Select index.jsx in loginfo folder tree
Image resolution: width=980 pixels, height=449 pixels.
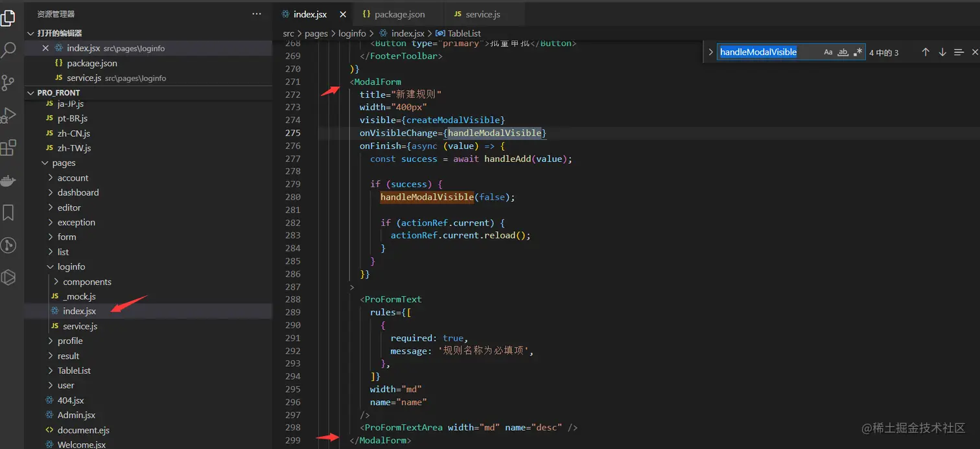[79, 312]
